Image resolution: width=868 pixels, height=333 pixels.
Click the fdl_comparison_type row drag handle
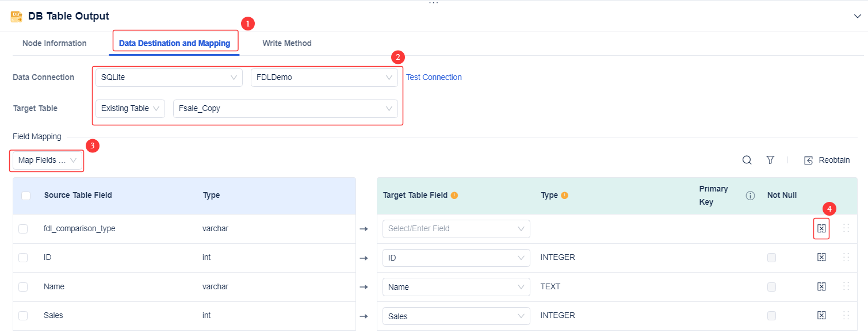(846, 228)
